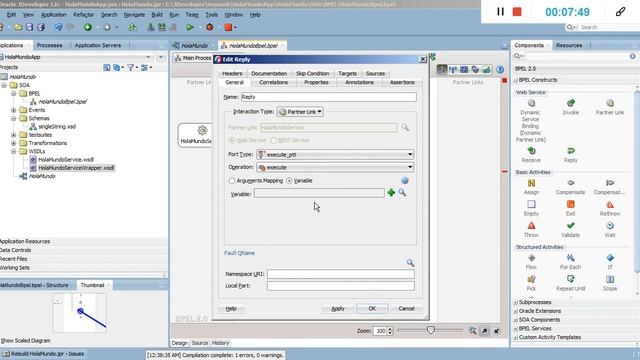Click the Help button in dialog
This screenshot has width=640, height=360.
231,309
